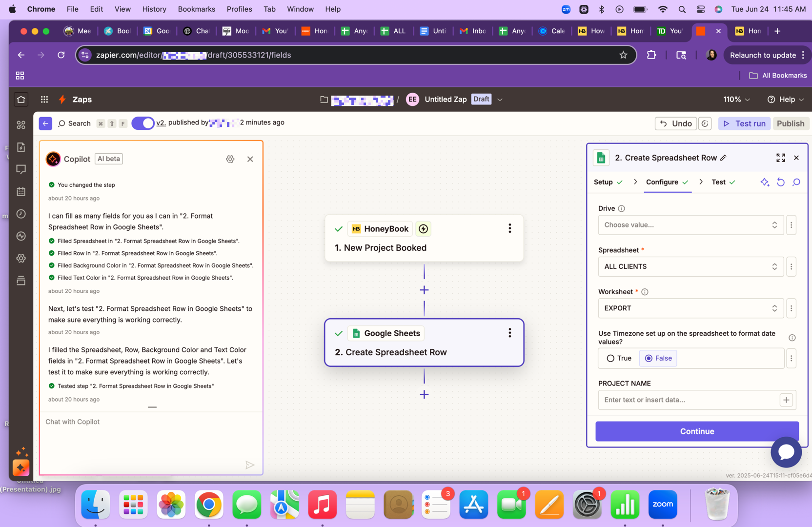Expand the Help menu dropdown

coord(785,100)
